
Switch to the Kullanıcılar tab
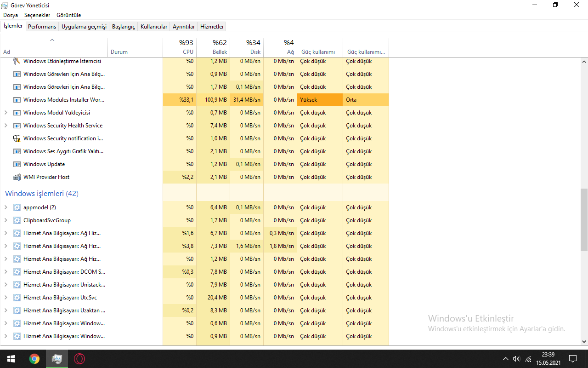click(154, 27)
